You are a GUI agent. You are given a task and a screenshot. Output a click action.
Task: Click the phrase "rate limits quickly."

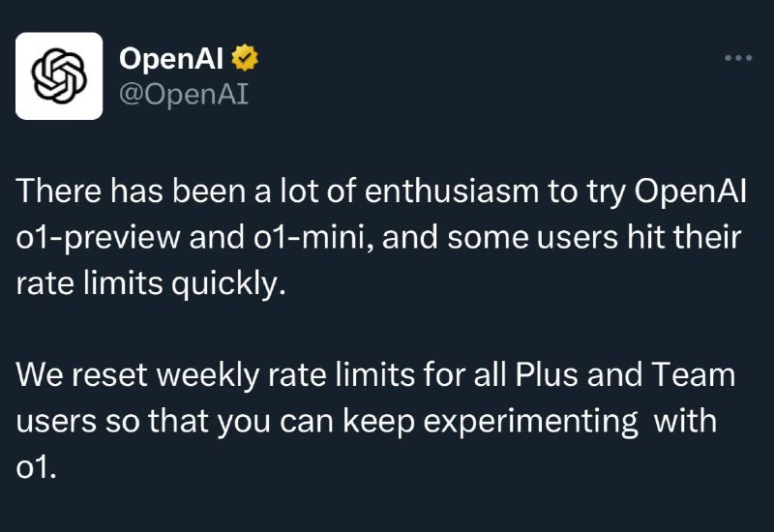(x=151, y=283)
